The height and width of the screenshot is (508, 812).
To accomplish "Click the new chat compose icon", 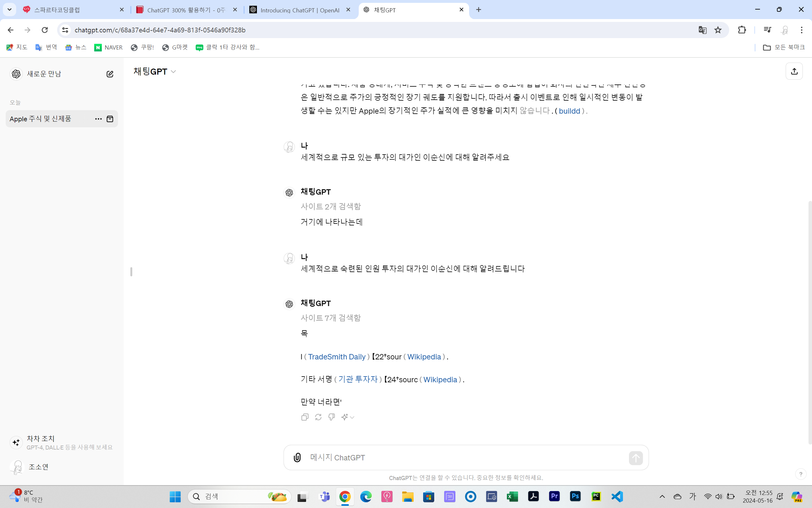I will tap(110, 74).
